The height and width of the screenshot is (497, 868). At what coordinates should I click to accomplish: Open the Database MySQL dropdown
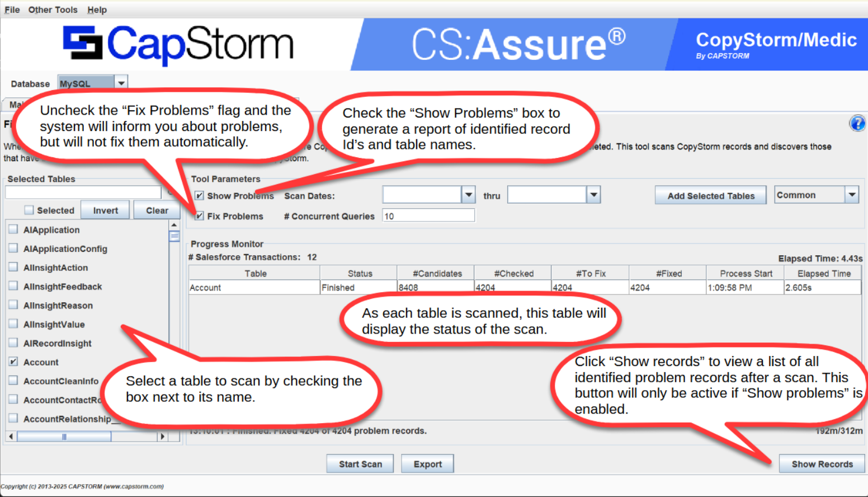click(121, 83)
